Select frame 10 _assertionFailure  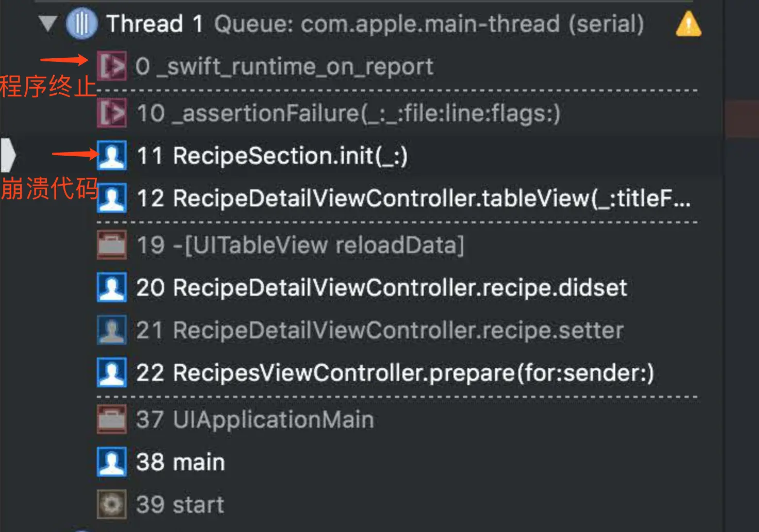point(348,113)
